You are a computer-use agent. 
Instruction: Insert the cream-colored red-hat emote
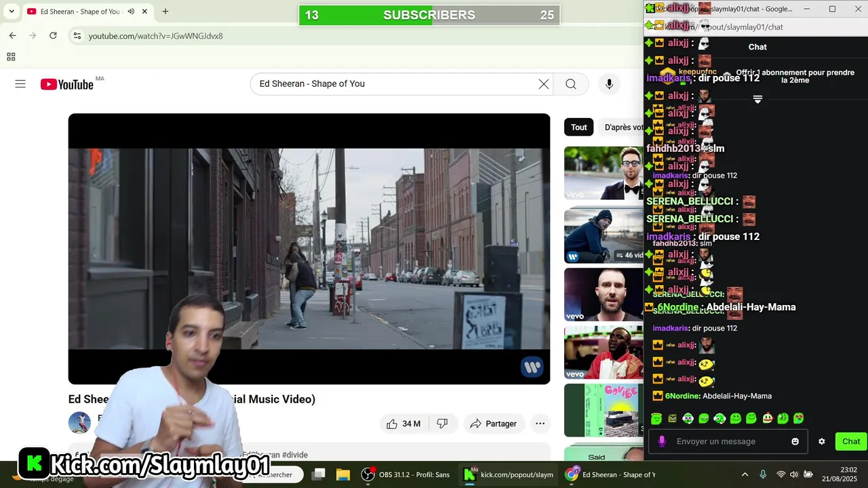tap(768, 419)
